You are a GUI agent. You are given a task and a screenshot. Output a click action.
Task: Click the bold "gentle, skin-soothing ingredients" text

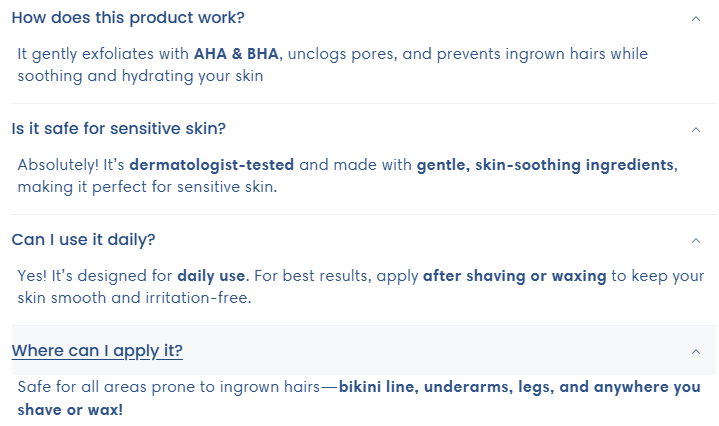(x=545, y=165)
